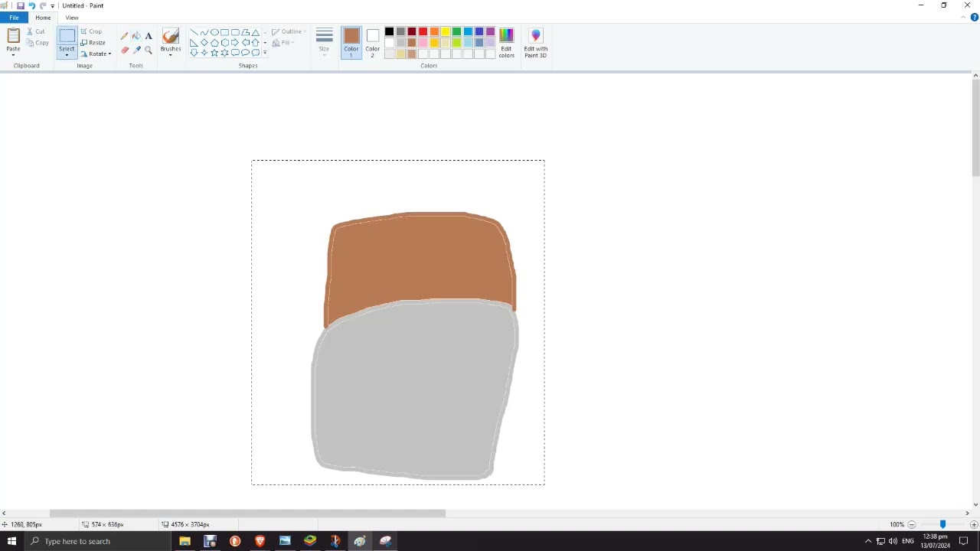Select the Magnifier tool
The image size is (980, 551).
[149, 50]
